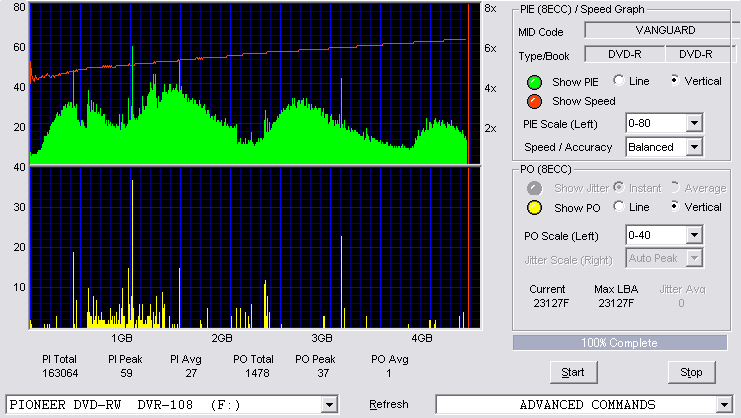The image size is (741, 418).
Task: Click the PO Peak value 37
Action: tap(323, 373)
